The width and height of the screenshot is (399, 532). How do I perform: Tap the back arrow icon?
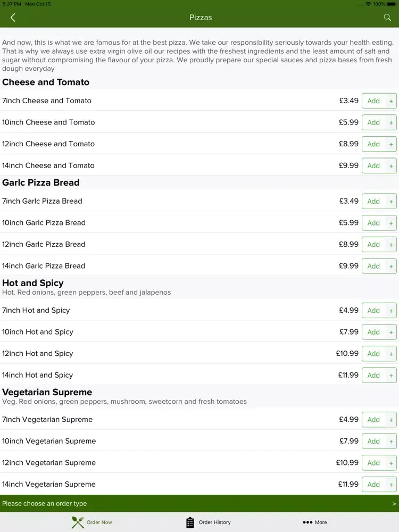(x=13, y=18)
